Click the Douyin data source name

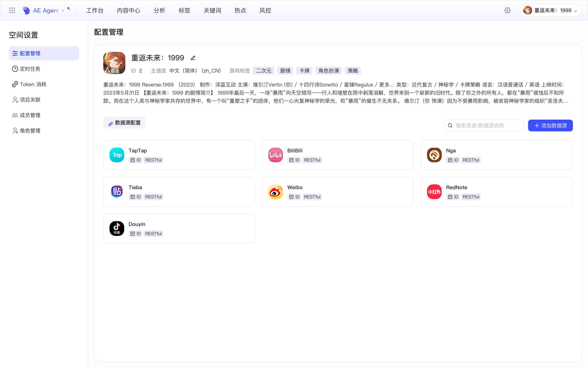(x=137, y=224)
